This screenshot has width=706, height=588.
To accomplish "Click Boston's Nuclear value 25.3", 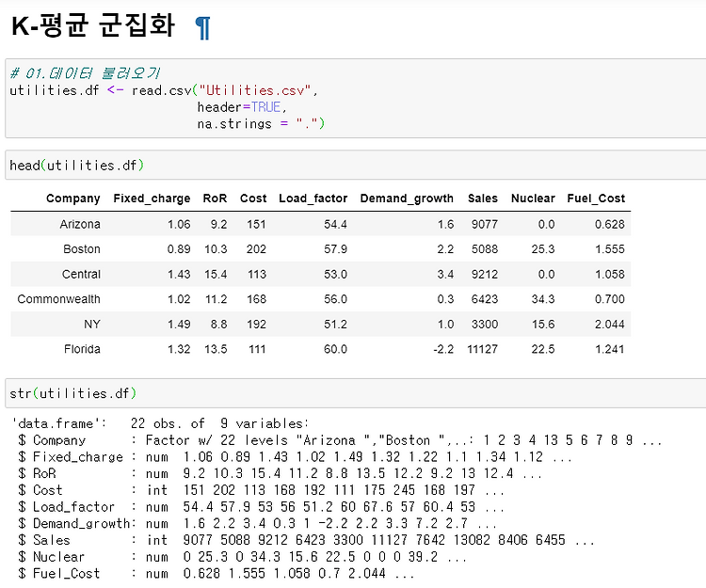I will pyautogui.click(x=543, y=248).
